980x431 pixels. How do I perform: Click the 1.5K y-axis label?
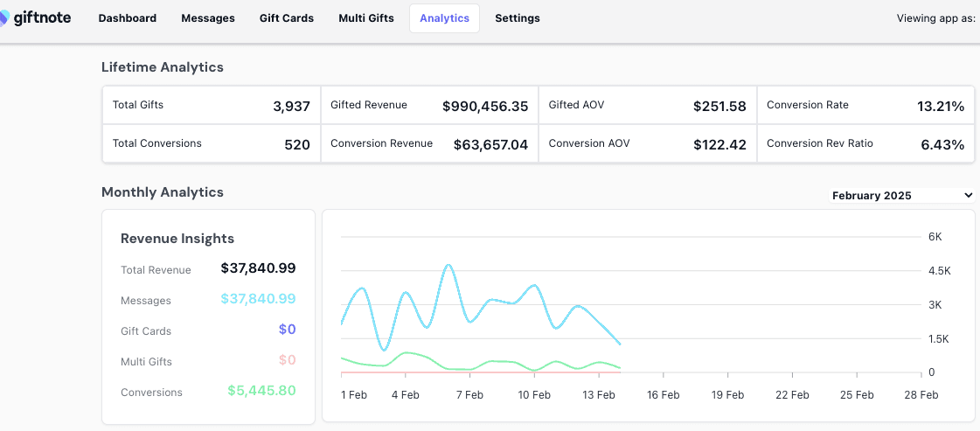(x=939, y=338)
